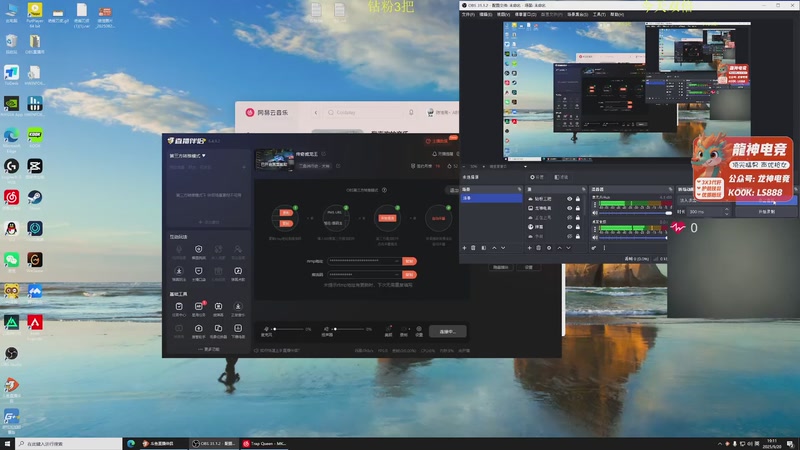
Task: Move scene down with OBS scenes chevron
Action: click(x=503, y=248)
